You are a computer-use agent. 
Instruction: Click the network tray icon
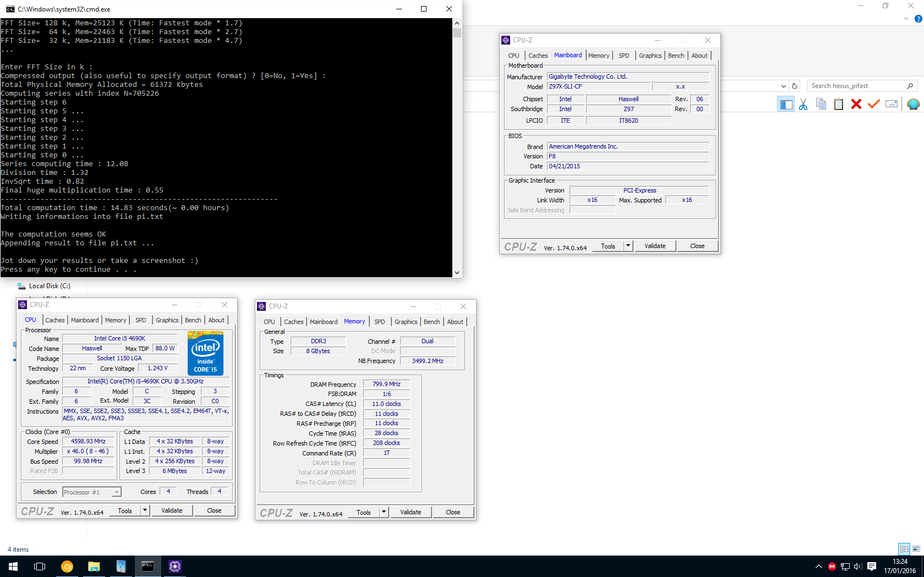[845, 567]
